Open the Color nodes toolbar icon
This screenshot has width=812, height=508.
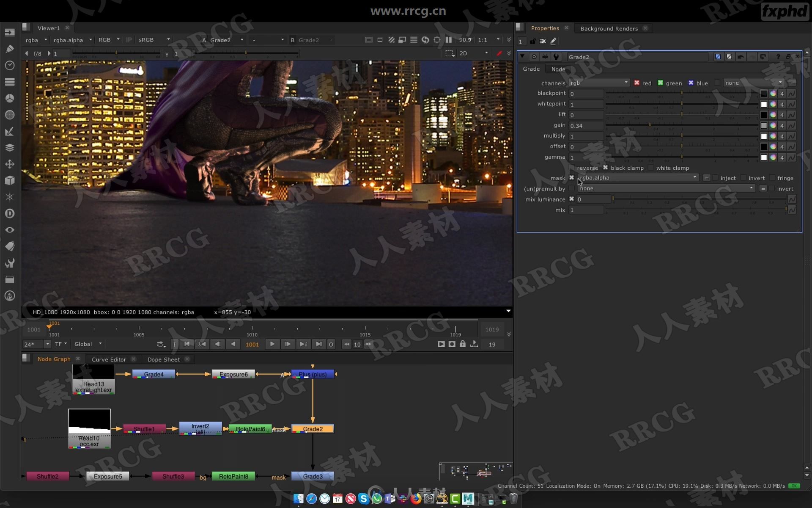coord(9,98)
